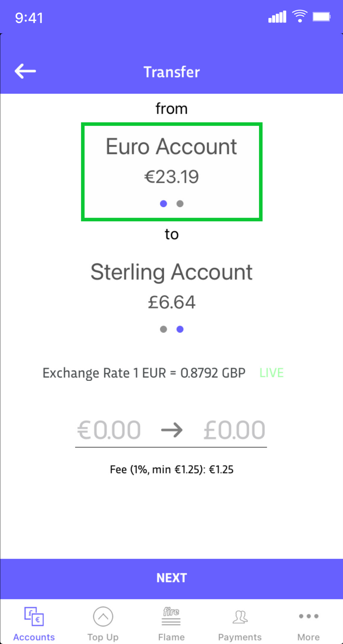Viewport: 343px width, 644px height.
Task: Tap the LIVE exchange rate label
Action: click(272, 373)
